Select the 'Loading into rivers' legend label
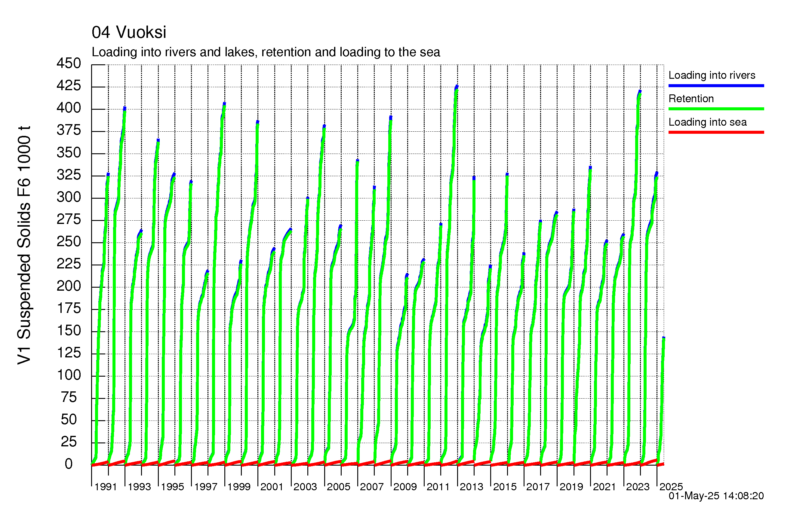Viewport: 812px width, 511px height. click(x=712, y=75)
